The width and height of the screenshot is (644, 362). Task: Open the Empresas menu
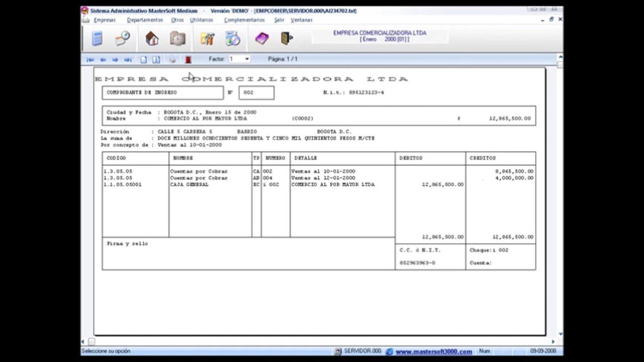tap(104, 20)
